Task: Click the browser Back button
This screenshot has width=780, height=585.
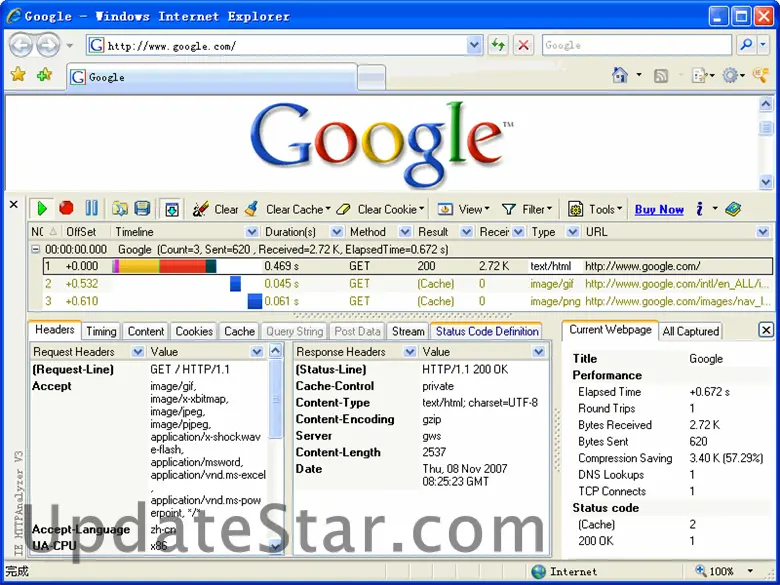Action: (20, 45)
